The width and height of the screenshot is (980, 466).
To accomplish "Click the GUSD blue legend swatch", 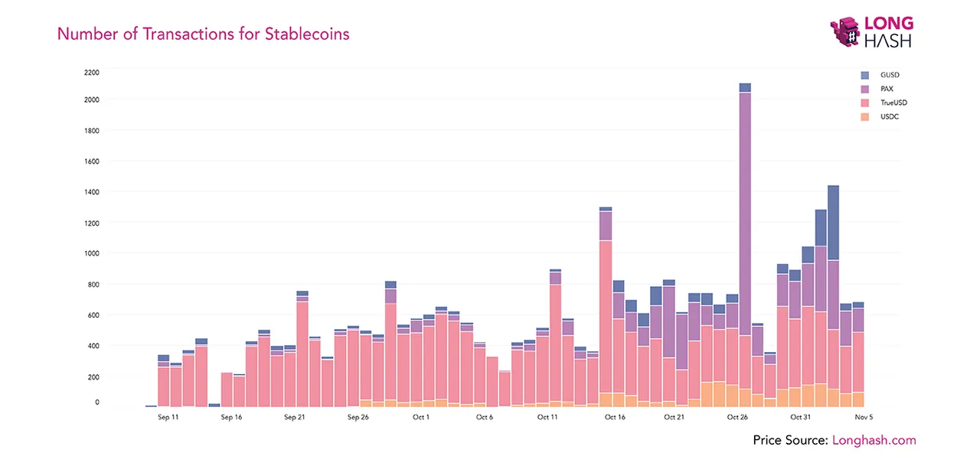I will pos(865,75).
